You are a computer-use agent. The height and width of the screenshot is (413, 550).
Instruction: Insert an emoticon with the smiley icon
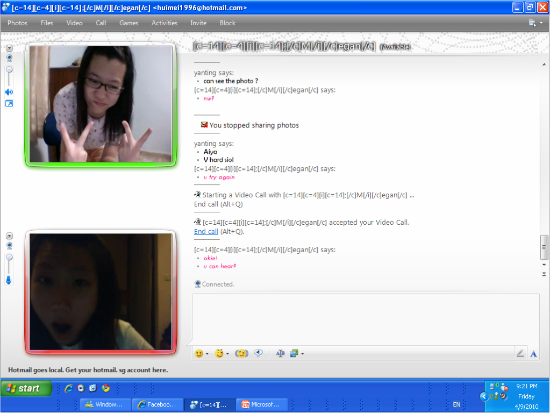pos(199,353)
